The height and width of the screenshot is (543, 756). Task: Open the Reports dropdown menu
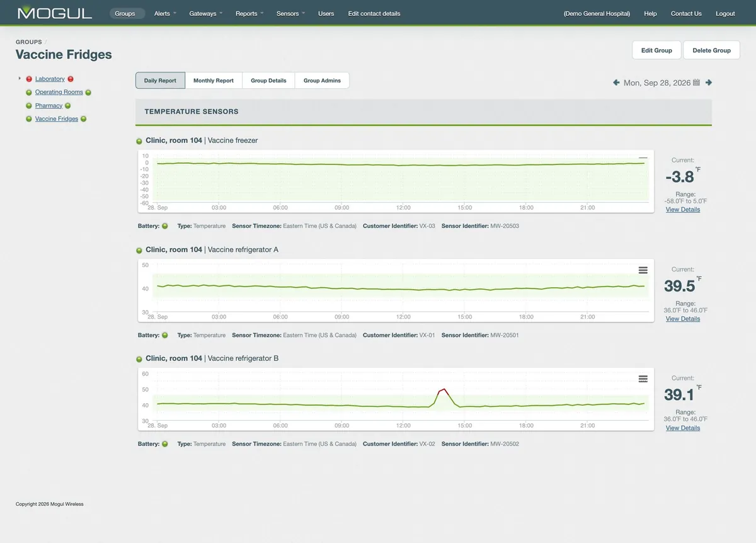(x=249, y=13)
